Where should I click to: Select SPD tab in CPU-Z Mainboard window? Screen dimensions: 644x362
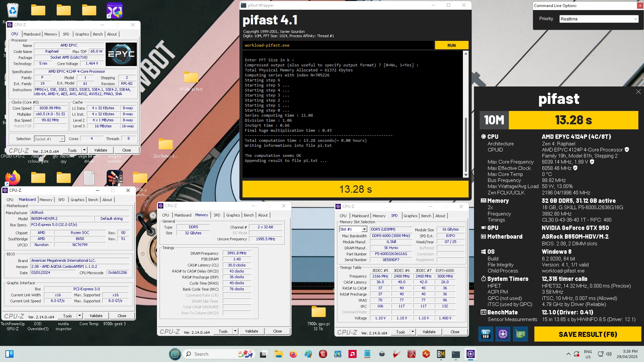[61, 200]
